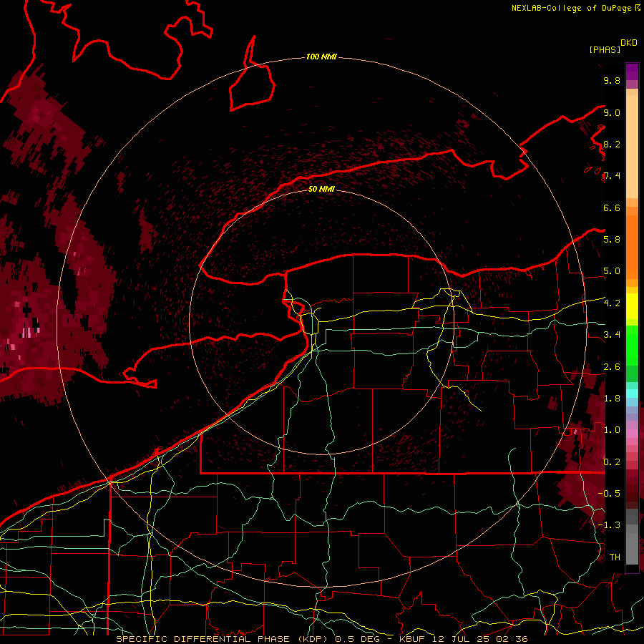644x644 pixels.
Task: Pick the orange segment of the color bar
Action: click(632, 248)
